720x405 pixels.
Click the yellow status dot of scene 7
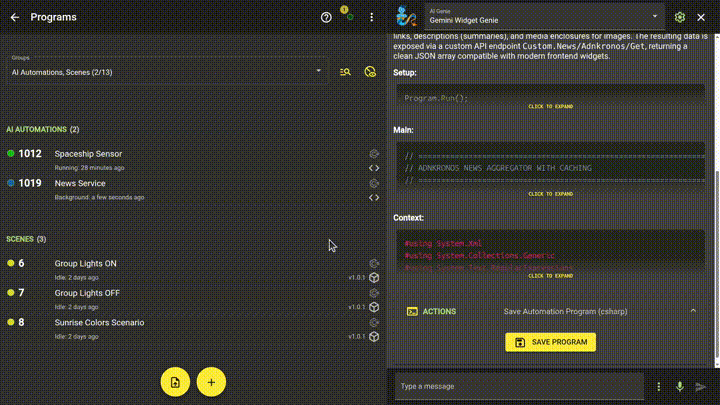[11, 292]
